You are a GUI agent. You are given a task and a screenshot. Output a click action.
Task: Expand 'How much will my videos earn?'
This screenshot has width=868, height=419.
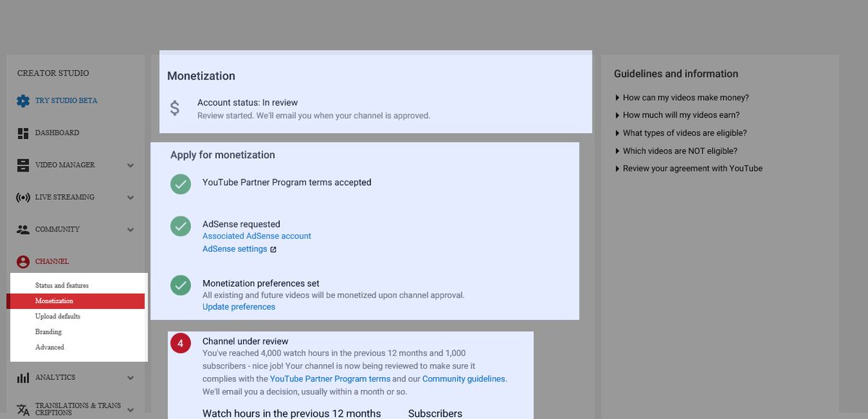tap(677, 115)
